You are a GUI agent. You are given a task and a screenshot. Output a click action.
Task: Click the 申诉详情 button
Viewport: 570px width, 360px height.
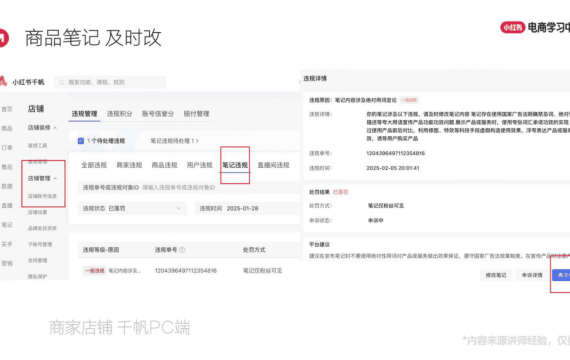tap(532, 275)
